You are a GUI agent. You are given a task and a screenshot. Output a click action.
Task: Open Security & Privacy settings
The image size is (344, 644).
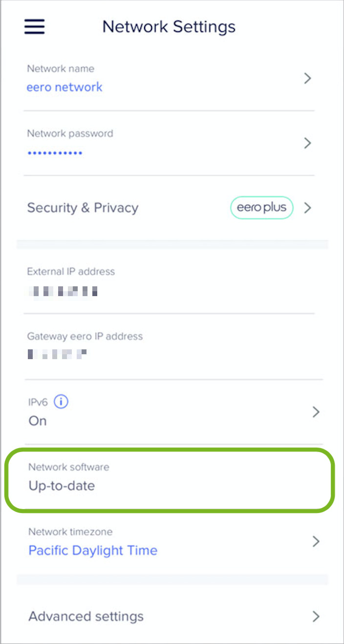click(x=82, y=208)
